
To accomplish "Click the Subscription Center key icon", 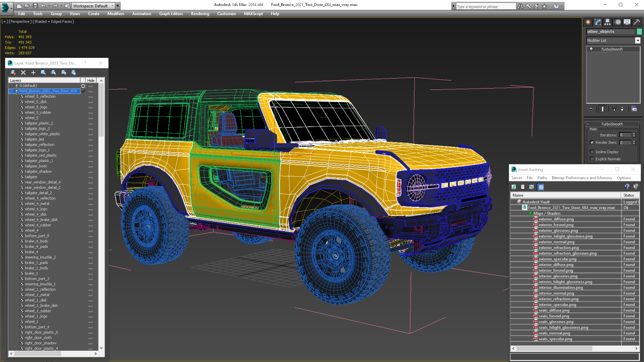I will 528,6.
